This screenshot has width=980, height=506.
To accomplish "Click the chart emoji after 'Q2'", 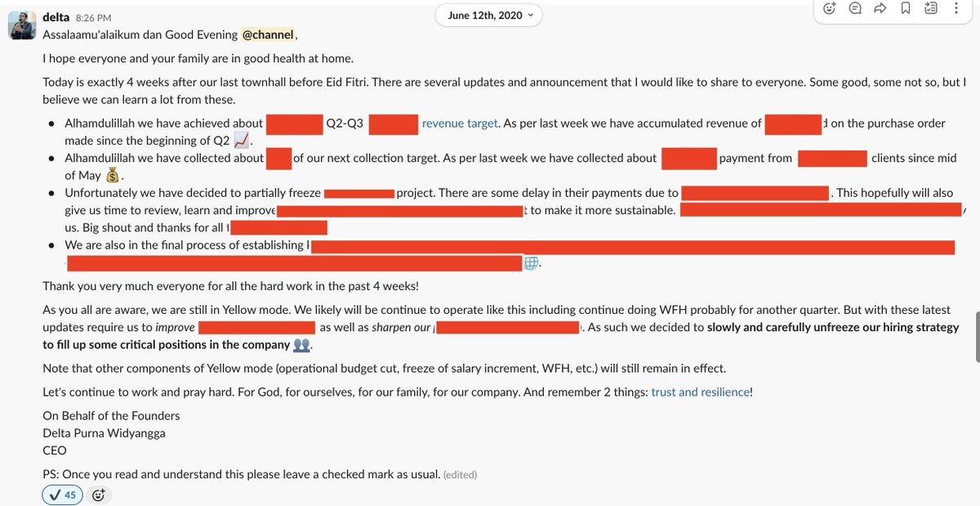I will pos(241,141).
